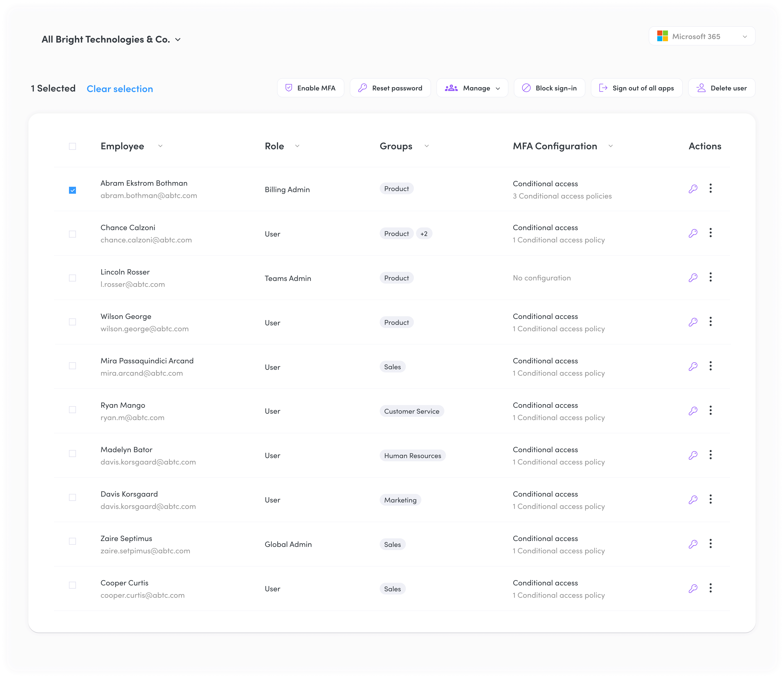This screenshot has width=784, height=678.
Task: Click the key icon for Mira Passaquindici Arcand
Action: click(693, 366)
